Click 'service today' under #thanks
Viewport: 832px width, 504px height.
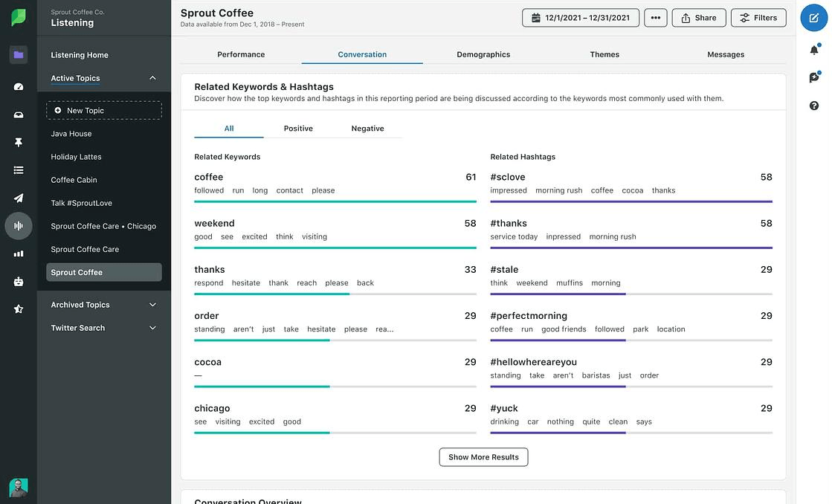click(514, 236)
